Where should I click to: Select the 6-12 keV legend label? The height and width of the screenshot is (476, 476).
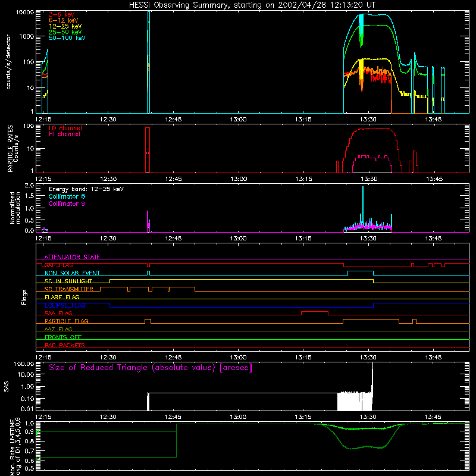click(64, 20)
